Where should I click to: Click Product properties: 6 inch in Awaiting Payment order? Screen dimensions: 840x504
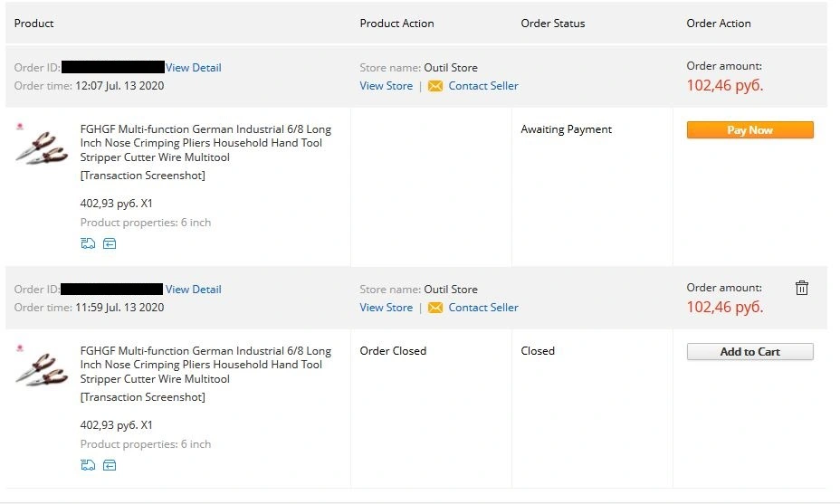146,223
